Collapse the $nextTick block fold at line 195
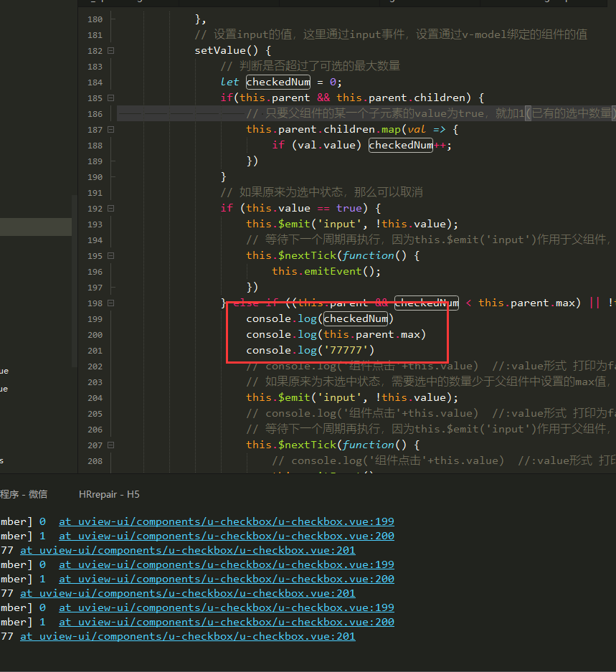 pos(111,255)
